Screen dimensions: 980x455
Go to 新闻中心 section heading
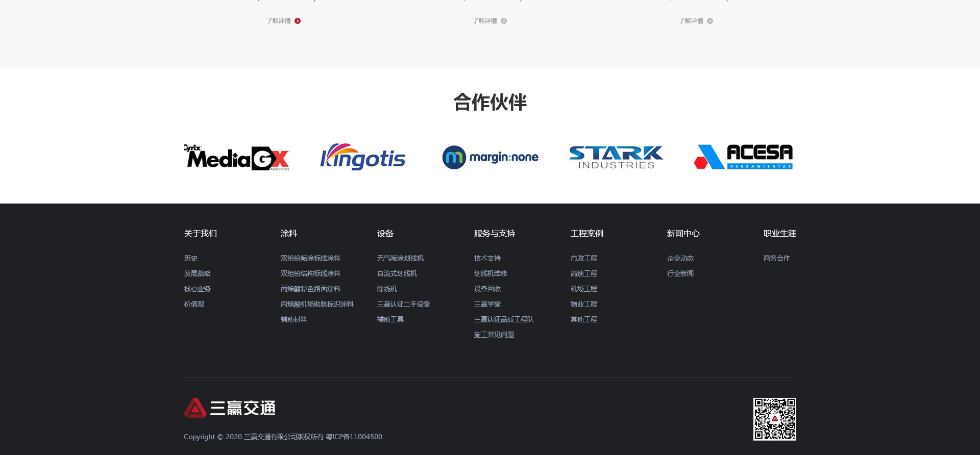pyautogui.click(x=683, y=234)
